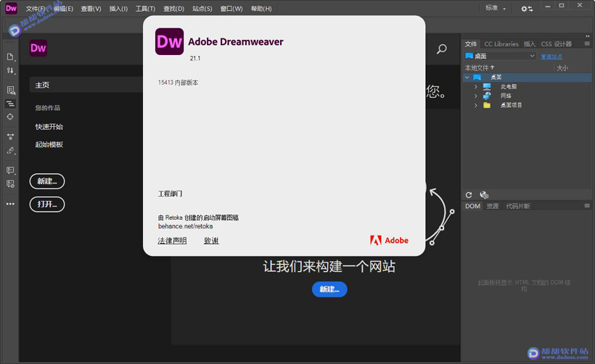
Task: Select 主页 in the start sidebar
Action: coord(86,85)
